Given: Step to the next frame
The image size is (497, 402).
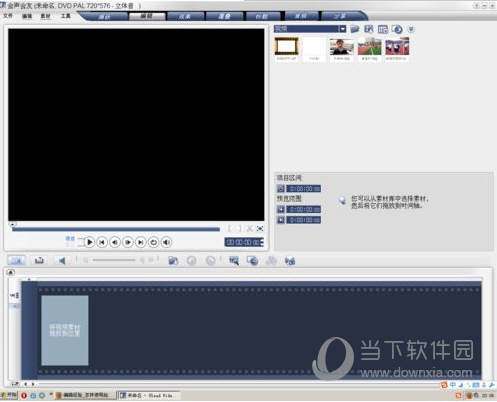Looking at the screenshot, I should click(128, 242).
